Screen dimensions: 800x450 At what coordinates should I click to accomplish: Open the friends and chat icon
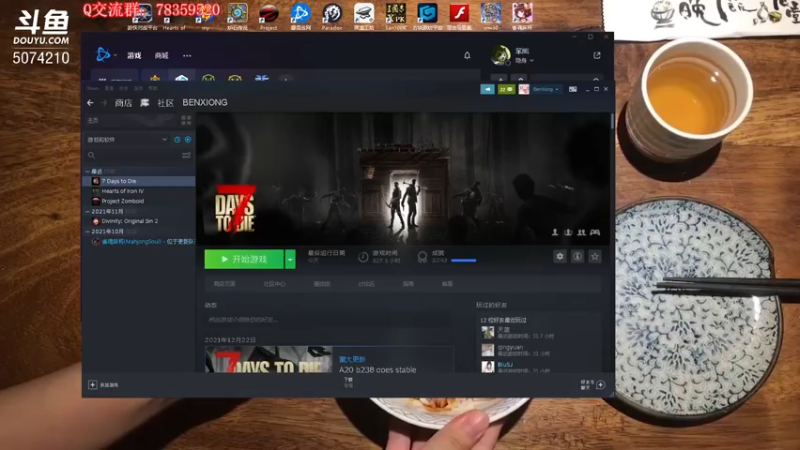point(601,385)
